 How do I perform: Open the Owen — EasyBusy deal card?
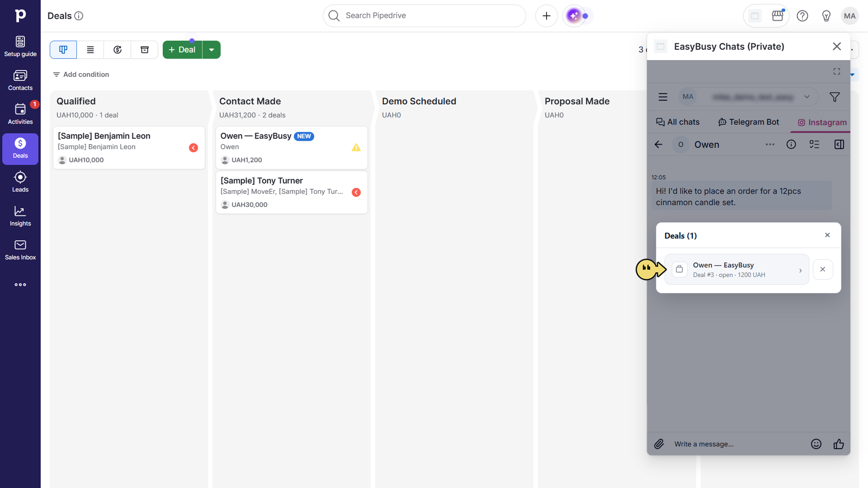coord(292,148)
